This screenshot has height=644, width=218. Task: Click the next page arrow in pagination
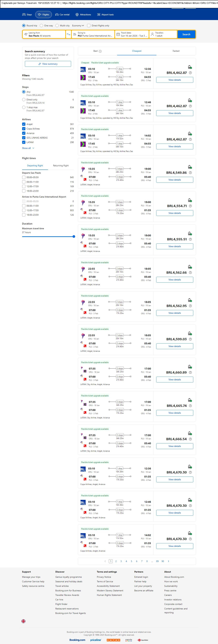click(x=169, y=561)
